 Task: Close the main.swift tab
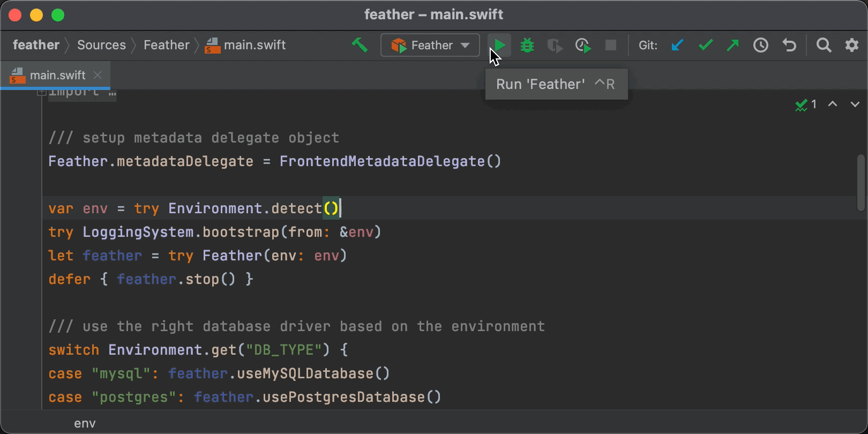[98, 75]
